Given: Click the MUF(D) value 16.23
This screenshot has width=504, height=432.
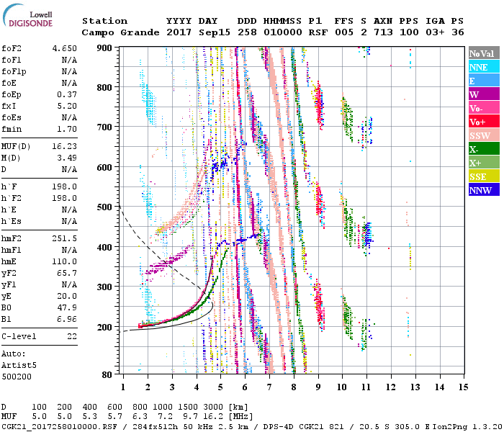Looking at the screenshot, I should coord(65,145).
